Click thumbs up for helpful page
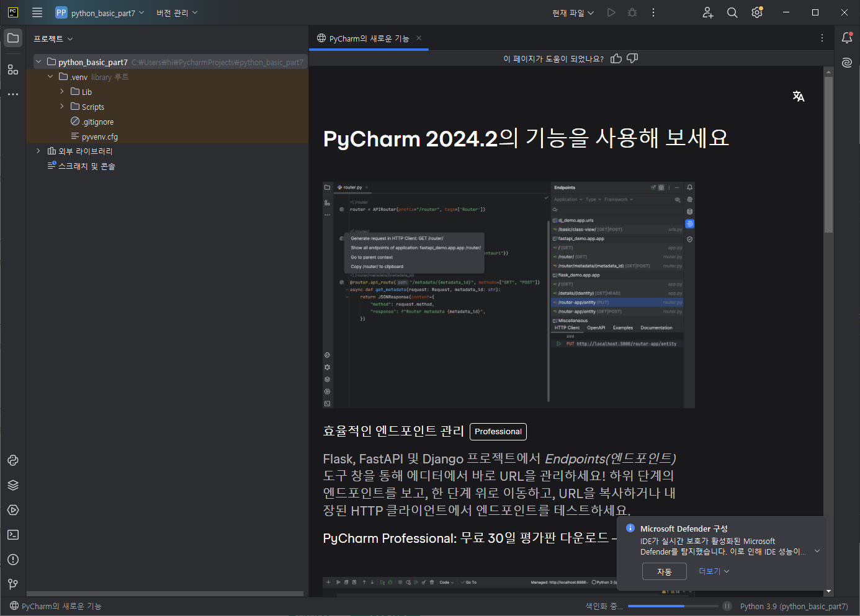The image size is (860, 616). pos(616,58)
